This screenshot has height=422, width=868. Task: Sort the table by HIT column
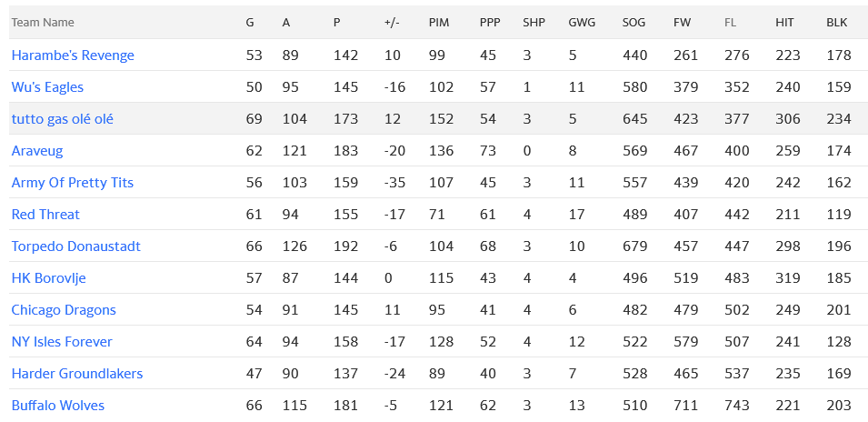(x=785, y=22)
